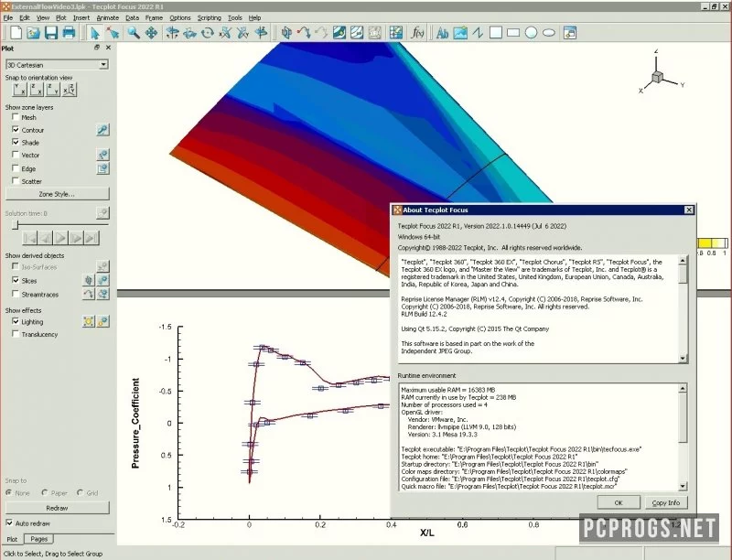Select the Slice placement tool

286,33
